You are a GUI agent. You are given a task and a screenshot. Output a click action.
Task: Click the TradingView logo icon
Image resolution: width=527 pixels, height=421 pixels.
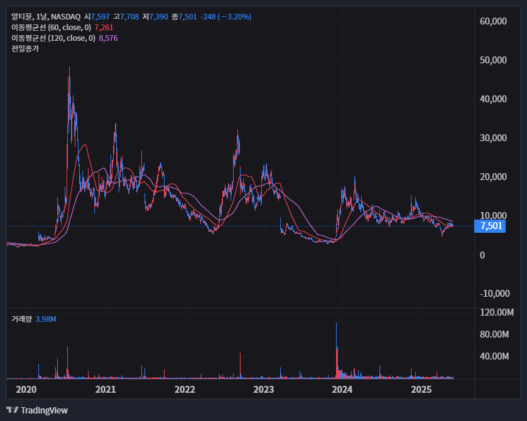[x=12, y=410]
